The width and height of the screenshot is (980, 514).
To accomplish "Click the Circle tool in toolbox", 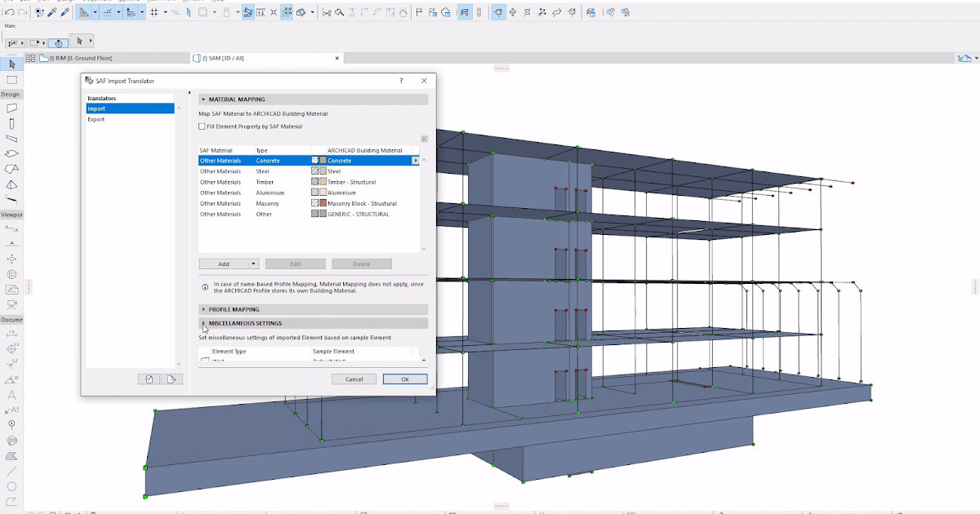I will (11, 486).
